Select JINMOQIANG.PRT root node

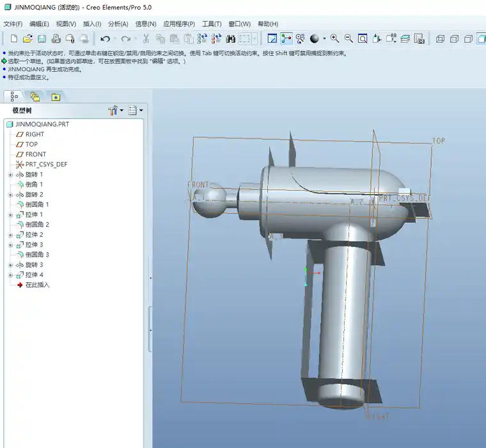pos(38,124)
